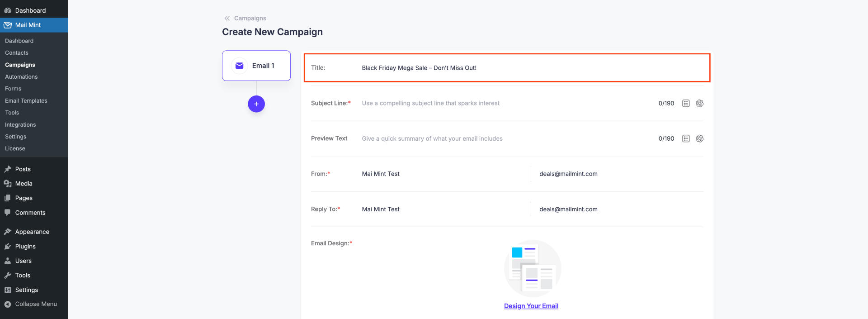Open personalization tags for Preview Text
Viewport: 868px width, 319px height.
(685, 138)
